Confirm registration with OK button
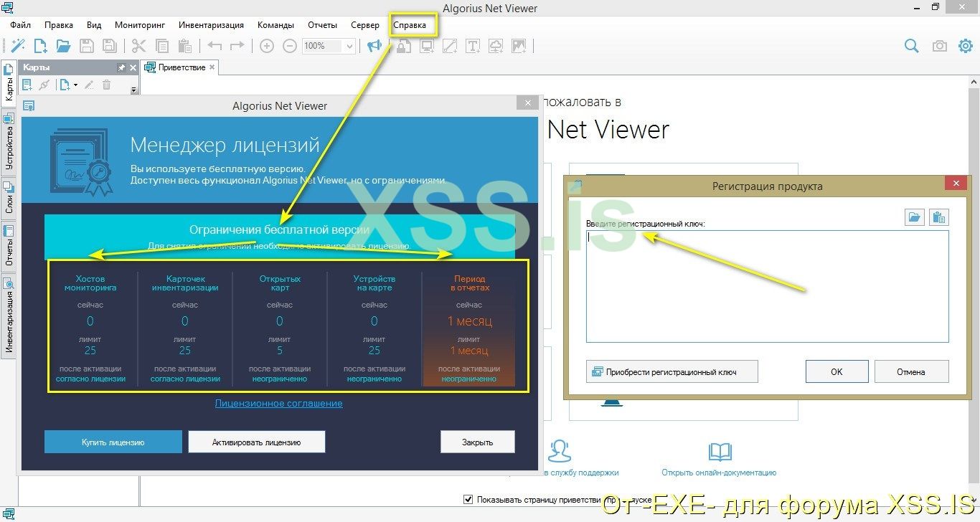The image size is (980, 522). [x=837, y=371]
